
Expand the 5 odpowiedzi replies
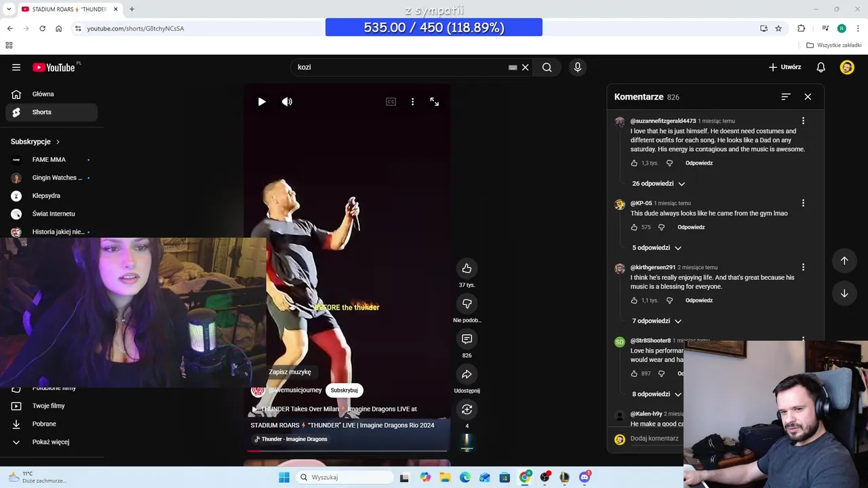click(656, 248)
